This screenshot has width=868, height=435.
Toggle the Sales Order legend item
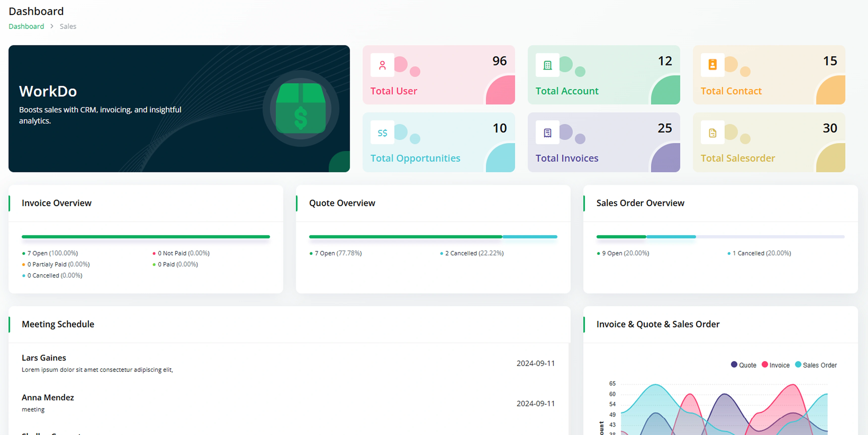(816, 365)
